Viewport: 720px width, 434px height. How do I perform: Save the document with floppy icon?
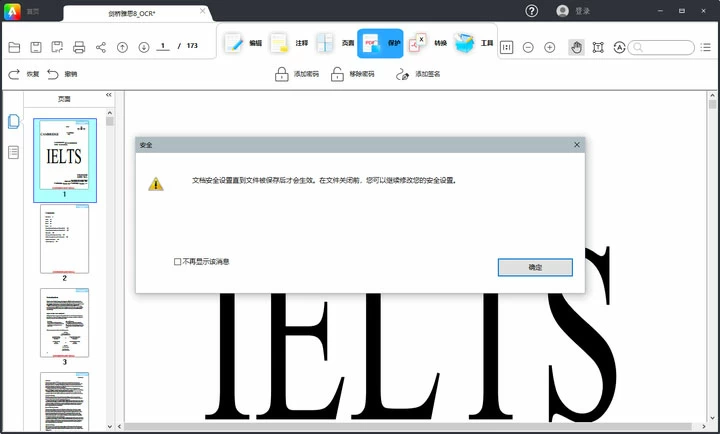pos(36,47)
